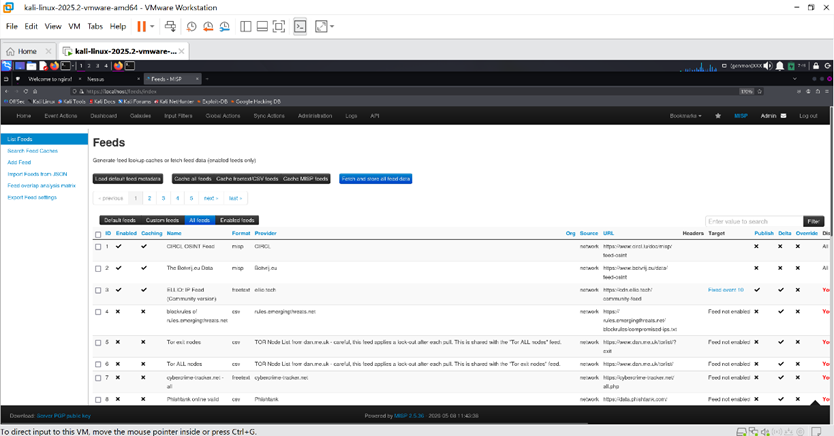Image resolution: width=834 pixels, height=436 pixels.
Task: Reload the Firefox page
Action: click(x=26, y=91)
